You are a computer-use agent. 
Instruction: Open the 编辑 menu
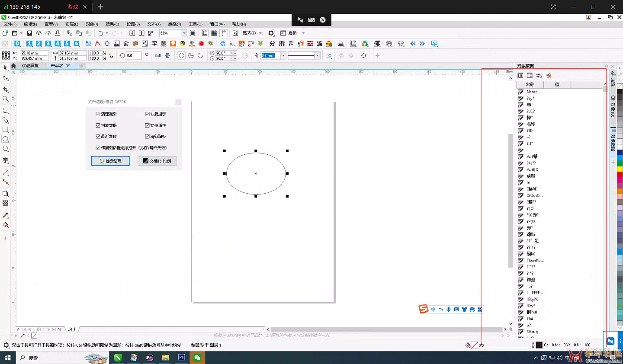tap(30, 24)
